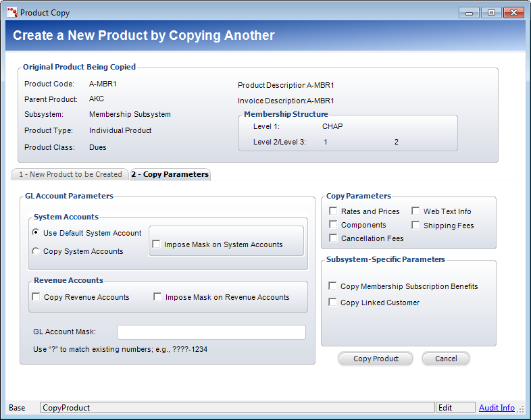Image resolution: width=531 pixels, height=420 pixels.
Task: Check the Copy Revenue Accounts box
Action: coord(36,297)
